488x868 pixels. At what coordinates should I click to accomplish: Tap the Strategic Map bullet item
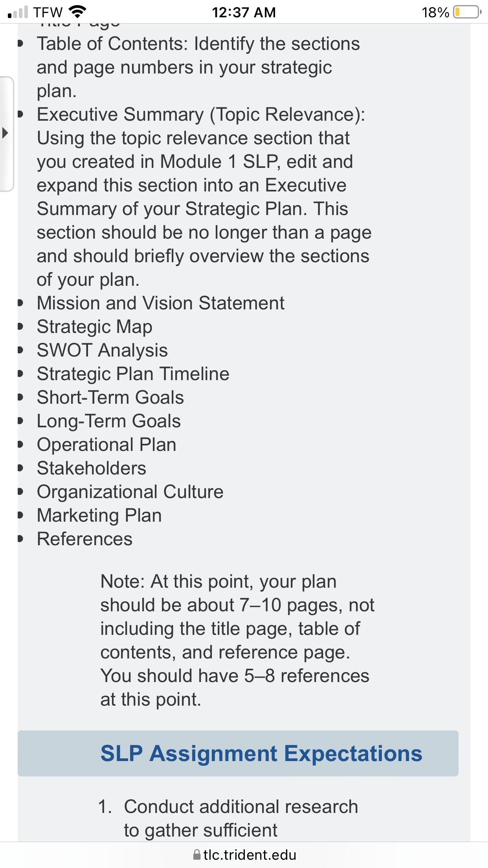(x=95, y=327)
